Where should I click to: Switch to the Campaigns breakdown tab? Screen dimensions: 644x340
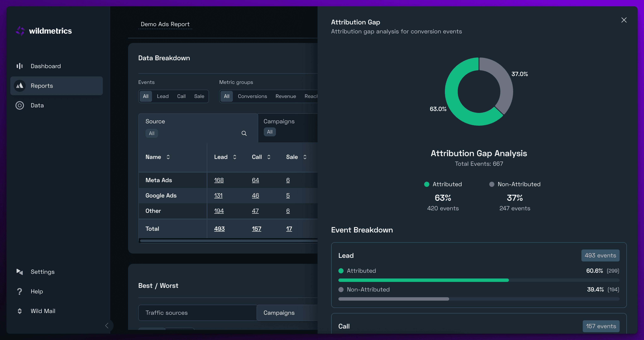279,121
